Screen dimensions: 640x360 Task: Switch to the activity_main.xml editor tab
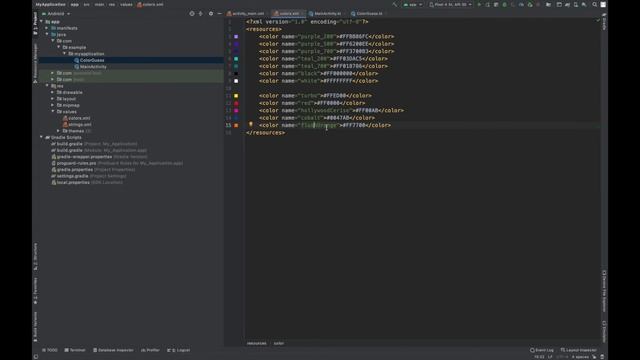[x=246, y=13]
